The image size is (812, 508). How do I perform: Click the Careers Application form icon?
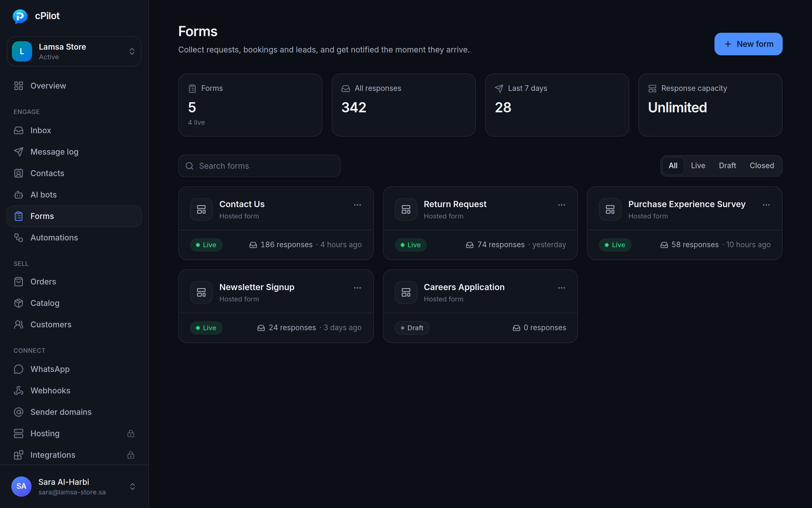(x=406, y=293)
